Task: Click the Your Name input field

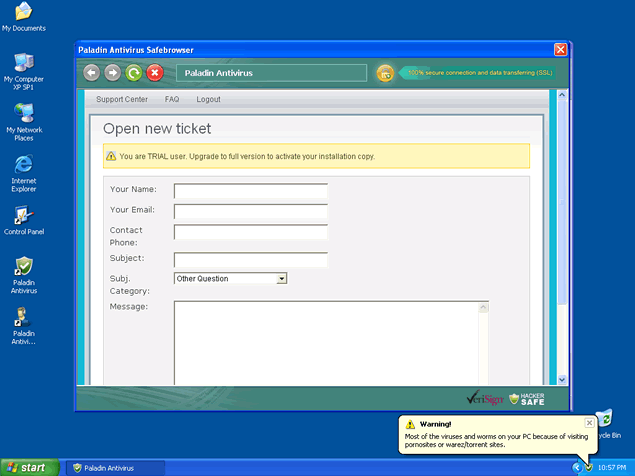Action: [x=250, y=190]
